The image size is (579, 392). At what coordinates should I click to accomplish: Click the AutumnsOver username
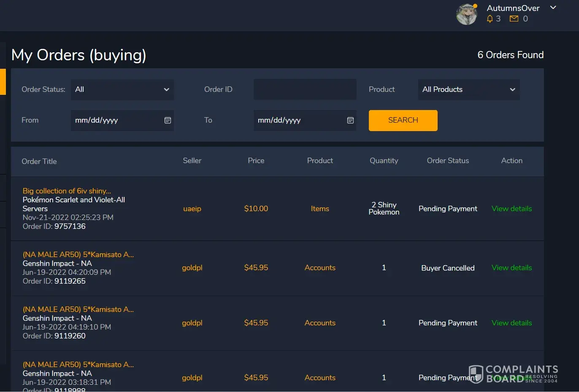(x=513, y=8)
